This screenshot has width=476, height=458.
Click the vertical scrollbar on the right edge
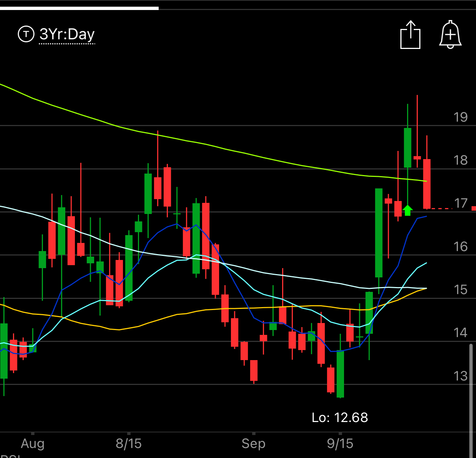471,401
